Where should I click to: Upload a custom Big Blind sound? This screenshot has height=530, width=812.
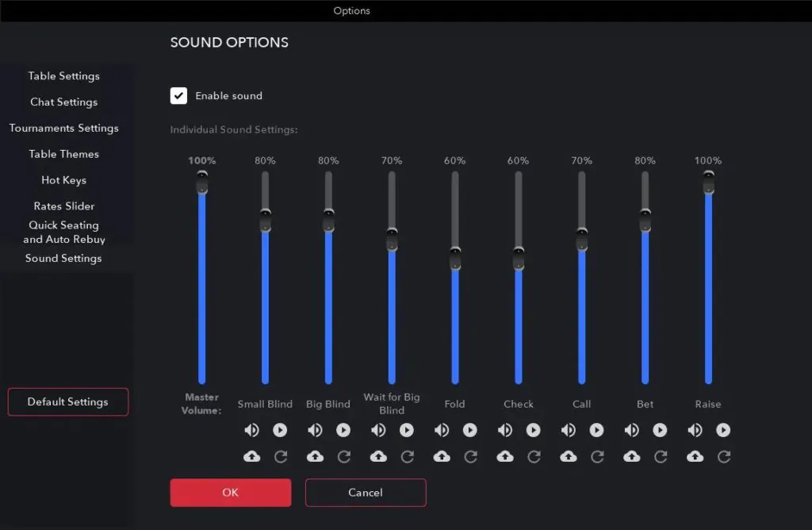(x=315, y=456)
